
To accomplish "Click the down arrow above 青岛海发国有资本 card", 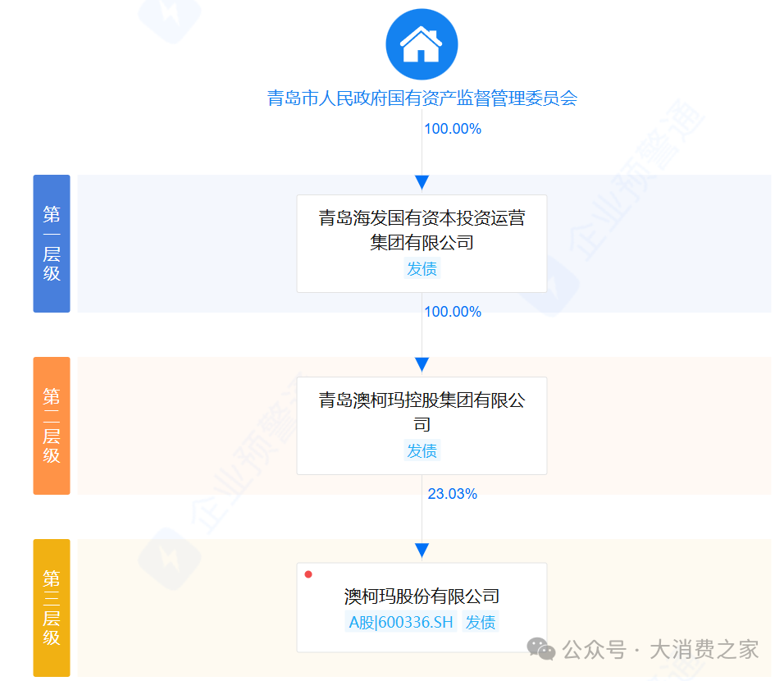I will pos(422,182).
